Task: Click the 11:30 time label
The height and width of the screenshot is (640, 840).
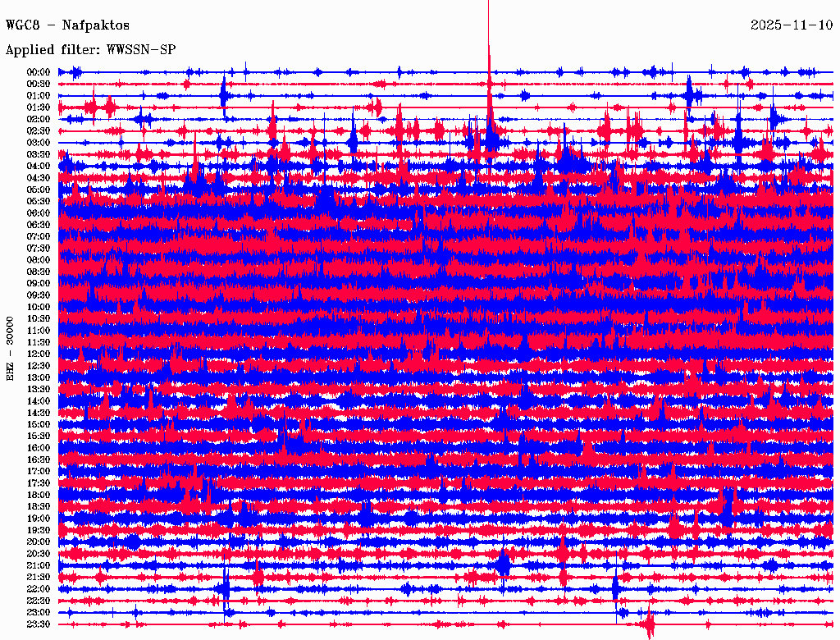Action: (39, 342)
